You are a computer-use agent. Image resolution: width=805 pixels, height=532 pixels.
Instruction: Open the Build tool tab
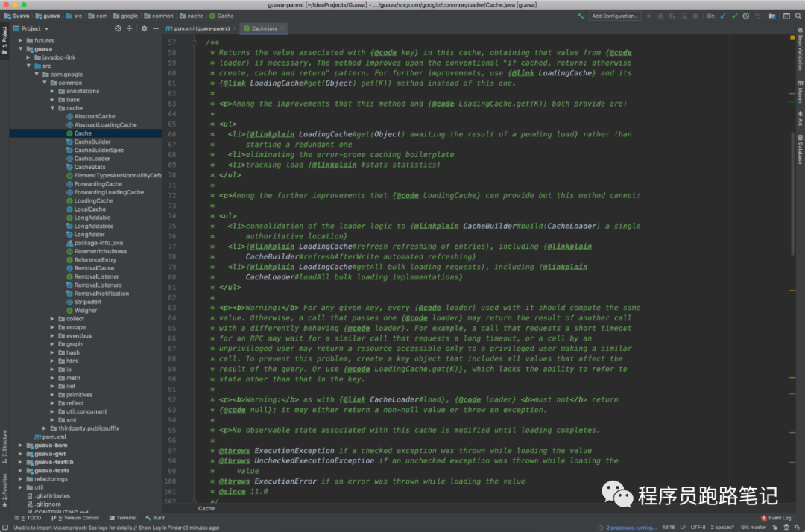[154, 518]
